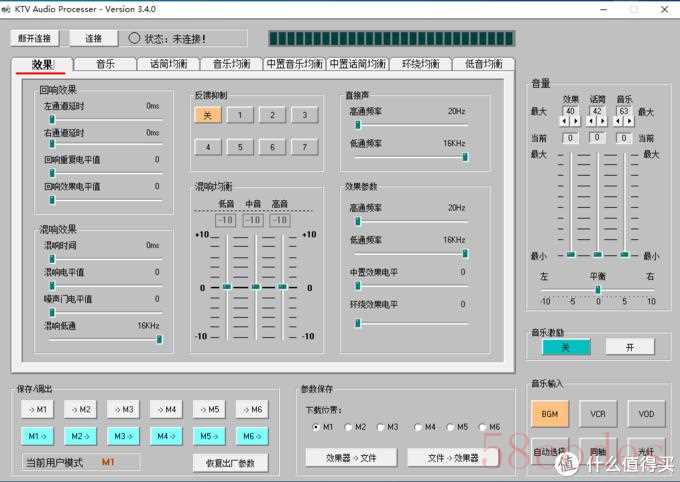Select VOD music input
The image size is (680, 482).
pos(646,414)
